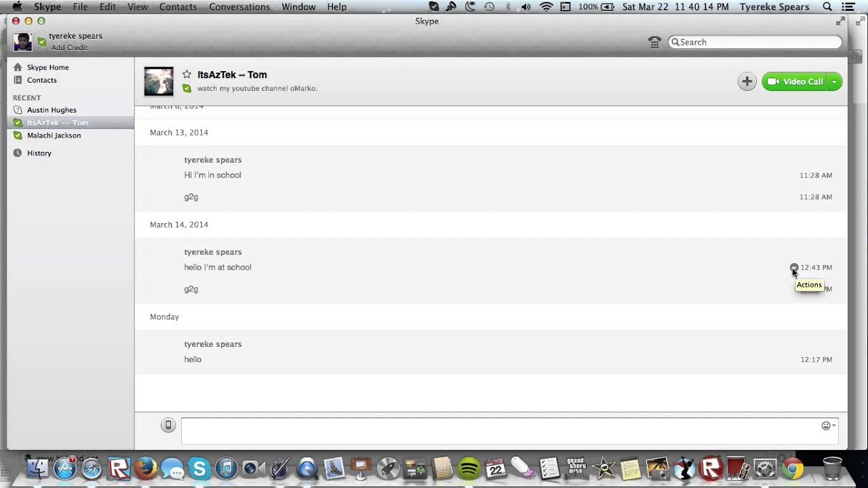The width and height of the screenshot is (868, 488).
Task: Open the Edit menu
Action: tap(107, 7)
